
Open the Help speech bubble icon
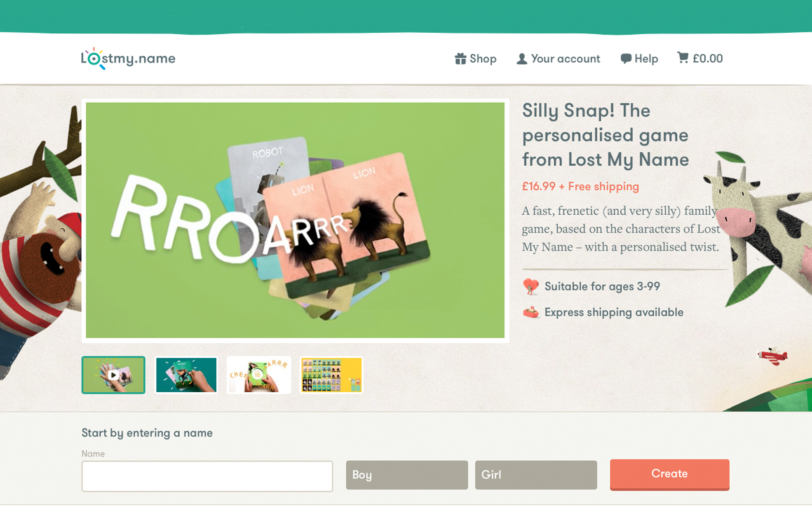click(x=626, y=59)
